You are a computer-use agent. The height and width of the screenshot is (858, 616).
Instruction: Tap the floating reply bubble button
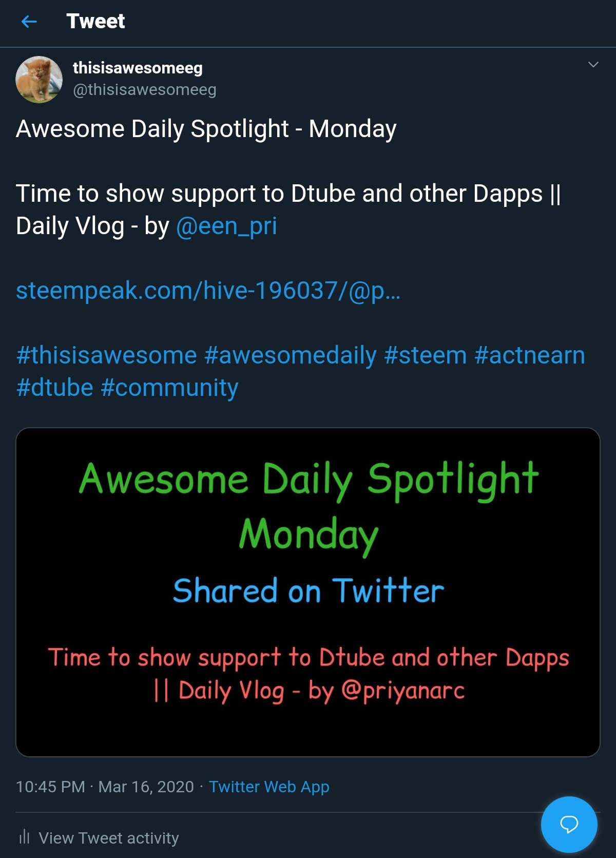[x=569, y=824]
